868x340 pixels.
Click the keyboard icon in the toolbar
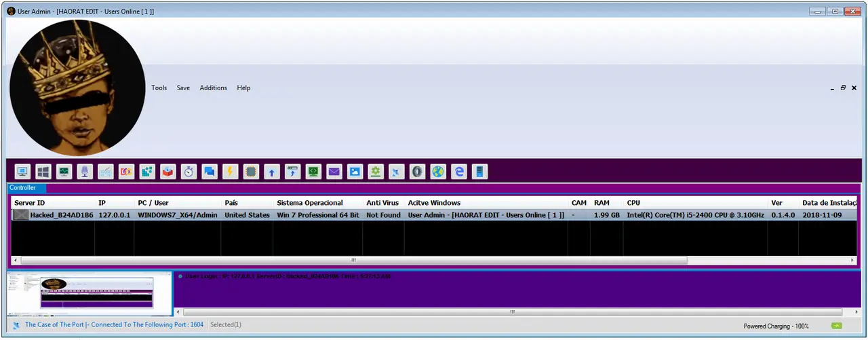(105, 172)
